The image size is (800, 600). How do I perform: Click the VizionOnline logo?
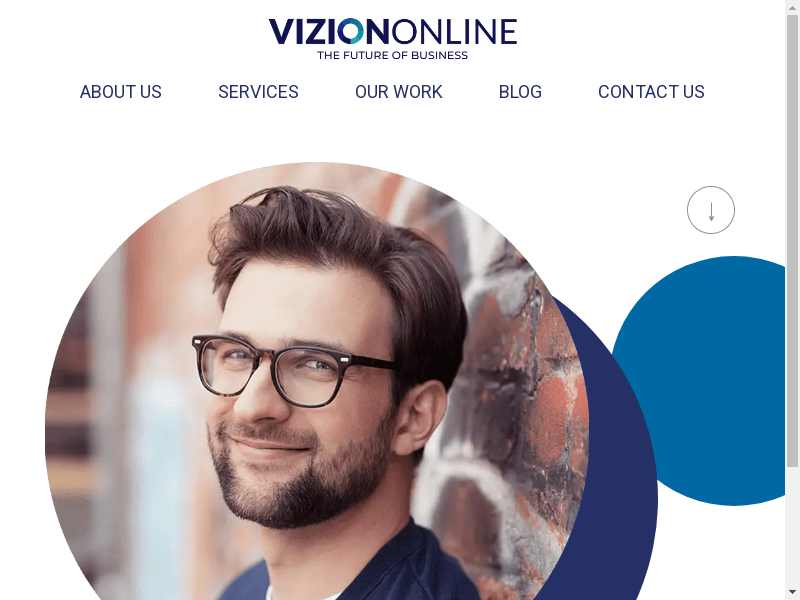coord(392,39)
